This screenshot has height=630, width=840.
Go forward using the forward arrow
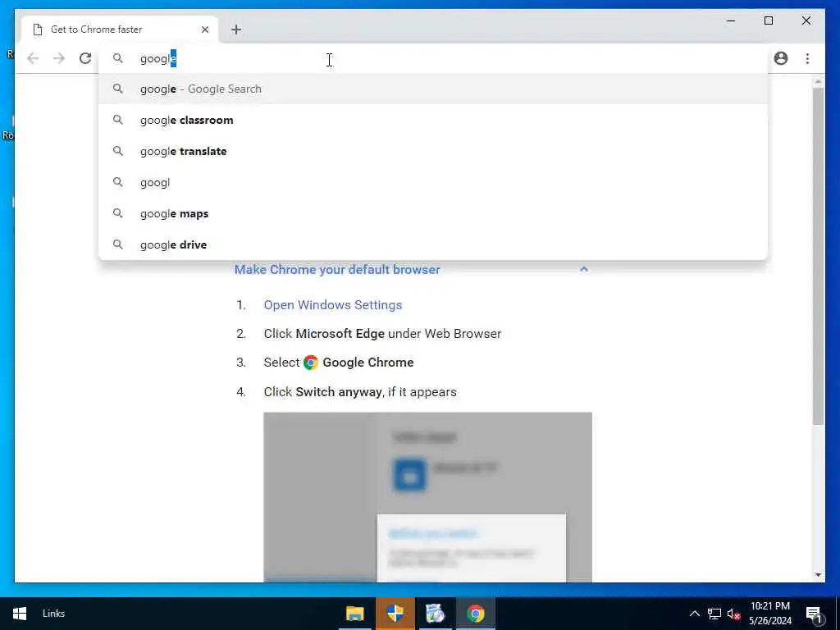pyautogui.click(x=59, y=58)
